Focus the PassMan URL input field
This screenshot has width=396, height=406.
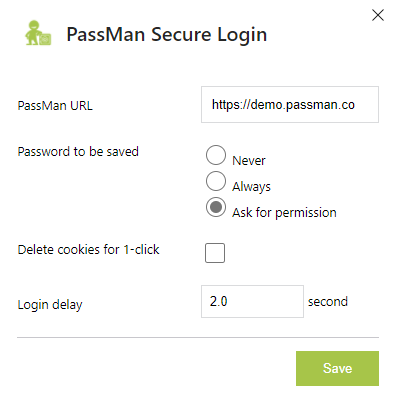(x=290, y=104)
